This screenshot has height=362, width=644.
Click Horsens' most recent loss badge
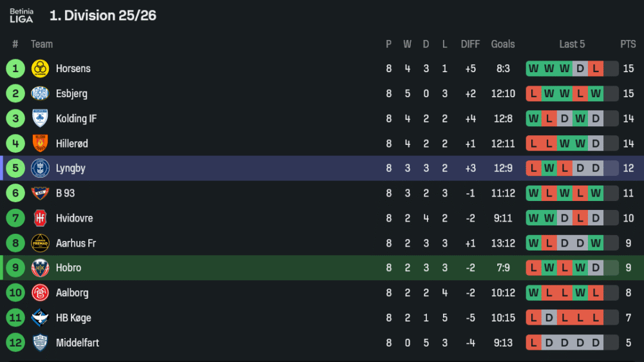pos(596,69)
